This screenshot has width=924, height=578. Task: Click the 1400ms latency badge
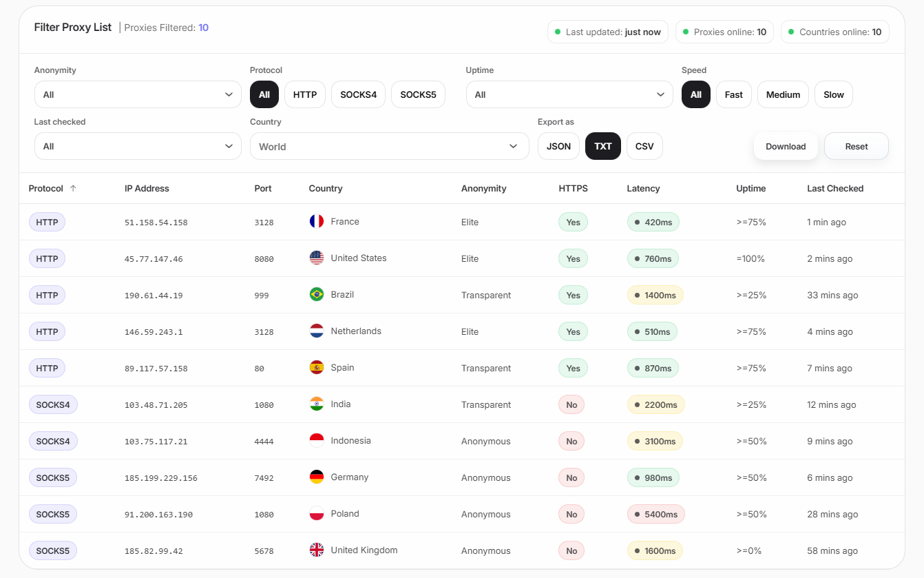pos(655,295)
